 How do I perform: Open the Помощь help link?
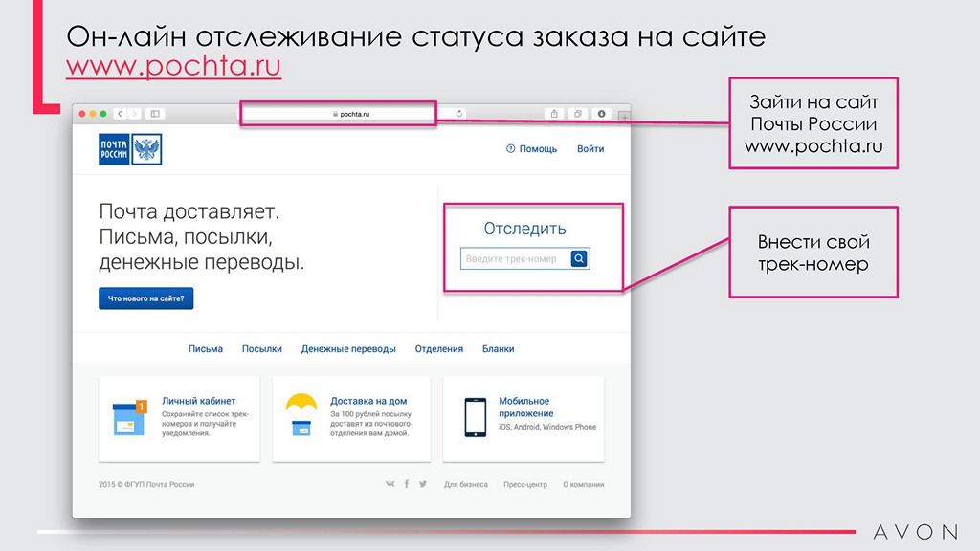(x=531, y=148)
